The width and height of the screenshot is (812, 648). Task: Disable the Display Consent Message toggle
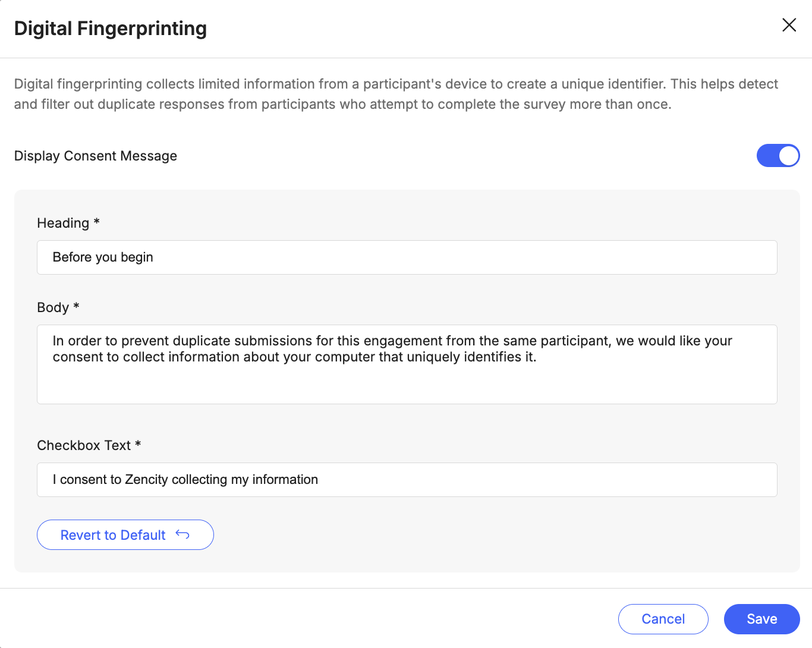pyautogui.click(x=778, y=155)
